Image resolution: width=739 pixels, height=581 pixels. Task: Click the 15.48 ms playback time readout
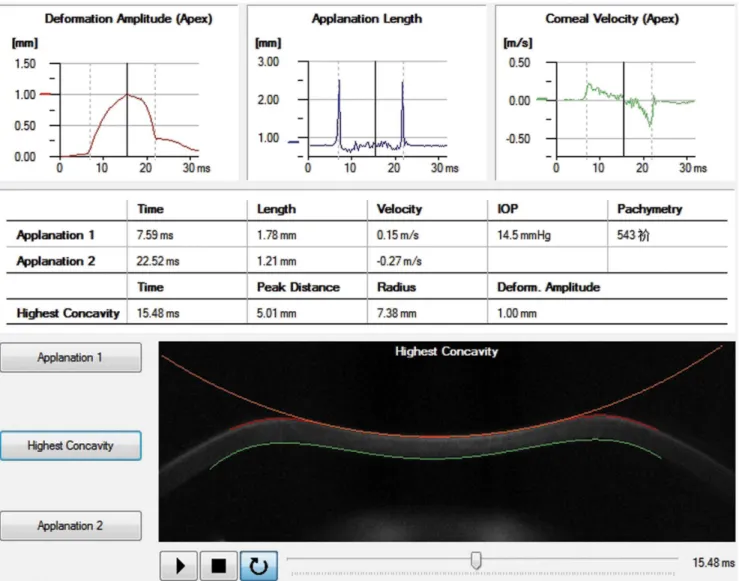tap(713, 563)
